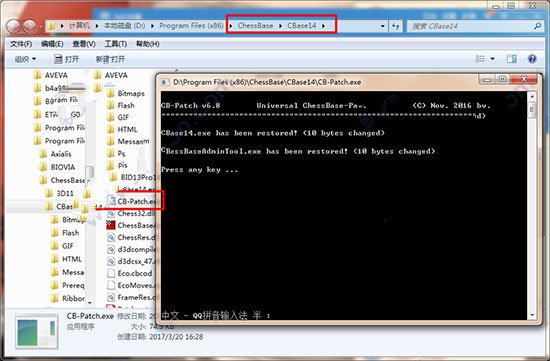
Task: Click the search magnifier icon
Action: [537, 26]
